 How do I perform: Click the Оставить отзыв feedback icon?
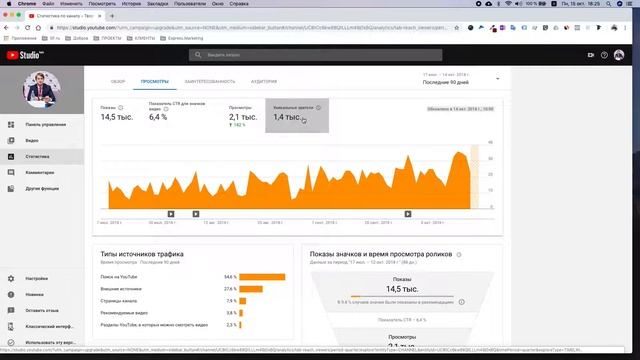click(x=11, y=310)
